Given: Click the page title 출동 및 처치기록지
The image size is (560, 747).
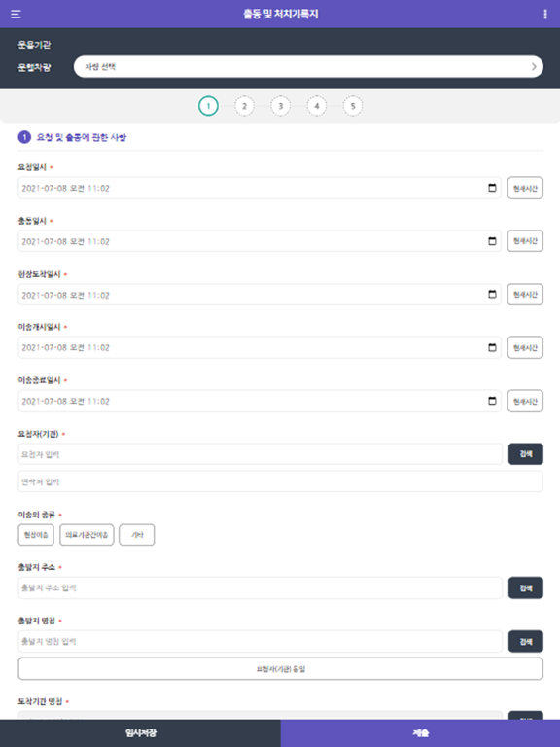Looking at the screenshot, I should pyautogui.click(x=280, y=14).
